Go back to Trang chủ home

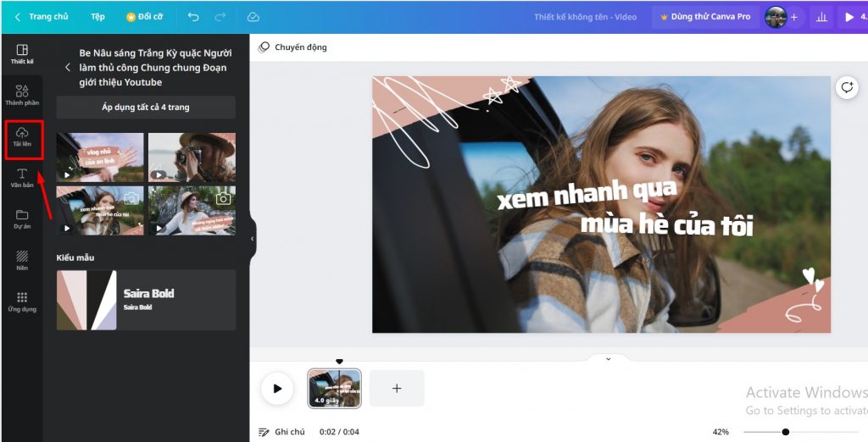tap(42, 17)
